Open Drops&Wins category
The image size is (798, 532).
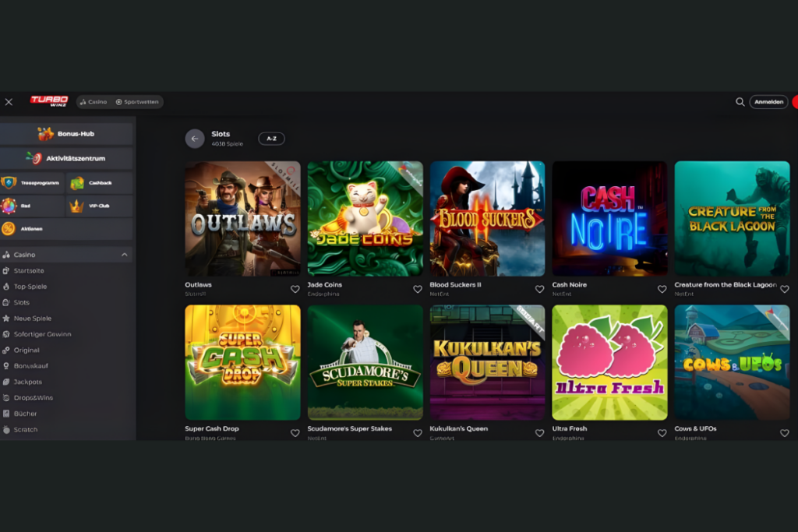tap(33, 398)
